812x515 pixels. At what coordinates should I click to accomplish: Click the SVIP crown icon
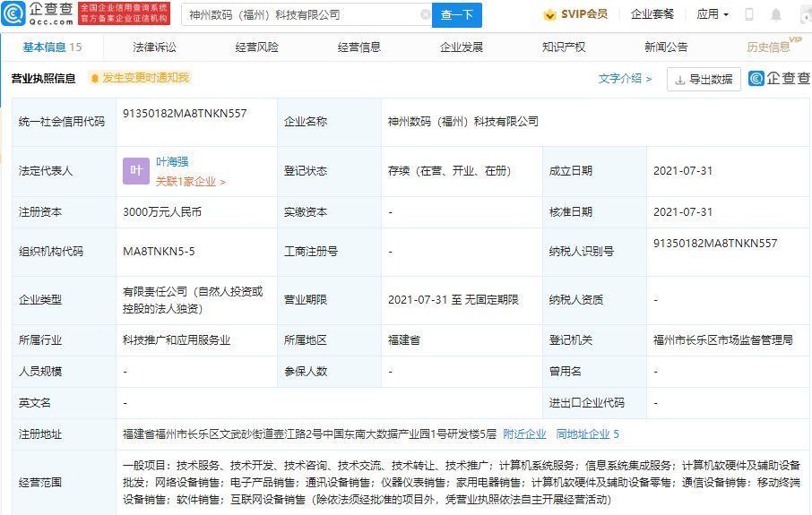[549, 15]
